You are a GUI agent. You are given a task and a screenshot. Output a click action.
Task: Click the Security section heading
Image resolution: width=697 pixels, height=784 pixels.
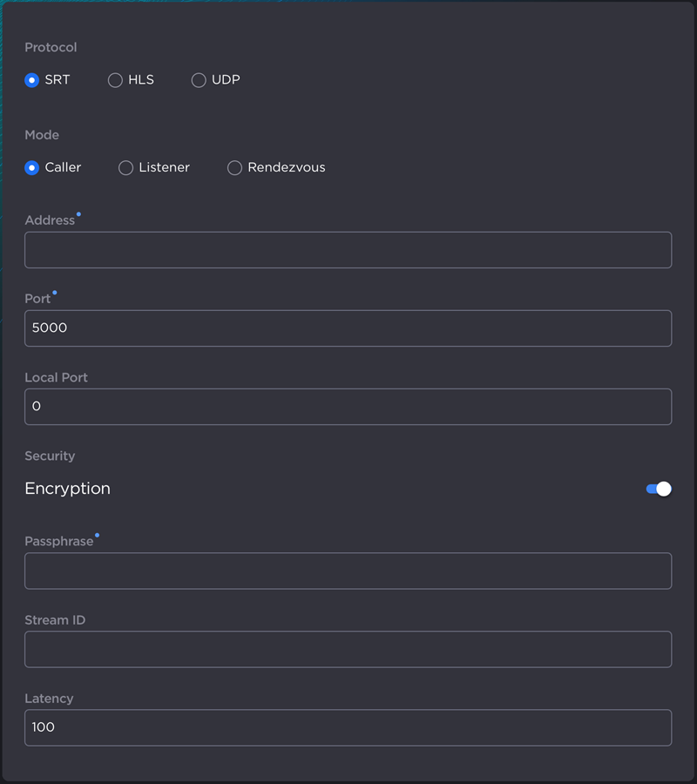(x=49, y=456)
